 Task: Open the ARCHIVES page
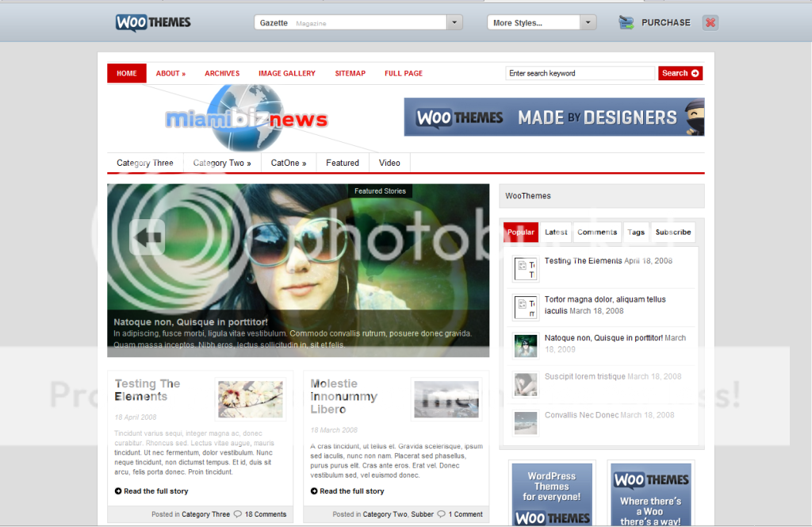point(222,73)
